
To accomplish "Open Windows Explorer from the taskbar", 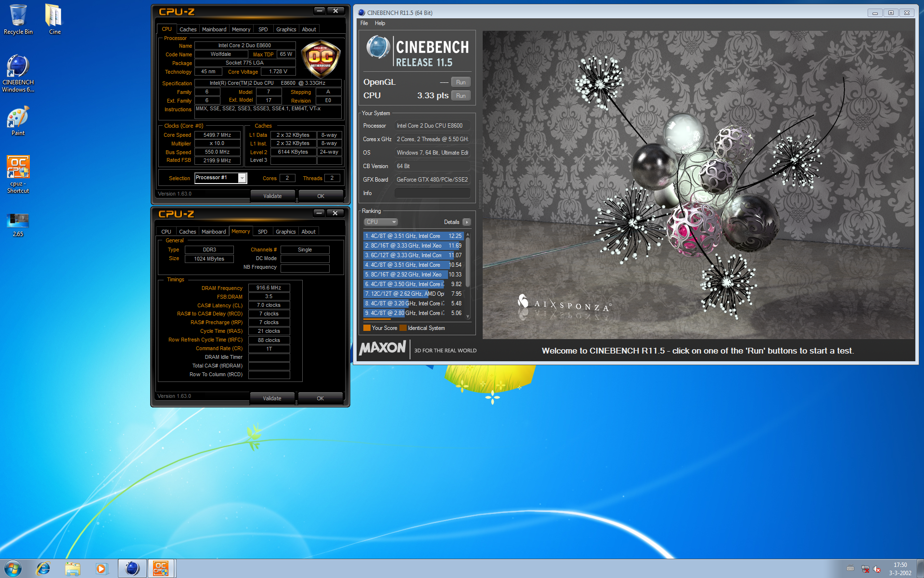I will [73, 568].
